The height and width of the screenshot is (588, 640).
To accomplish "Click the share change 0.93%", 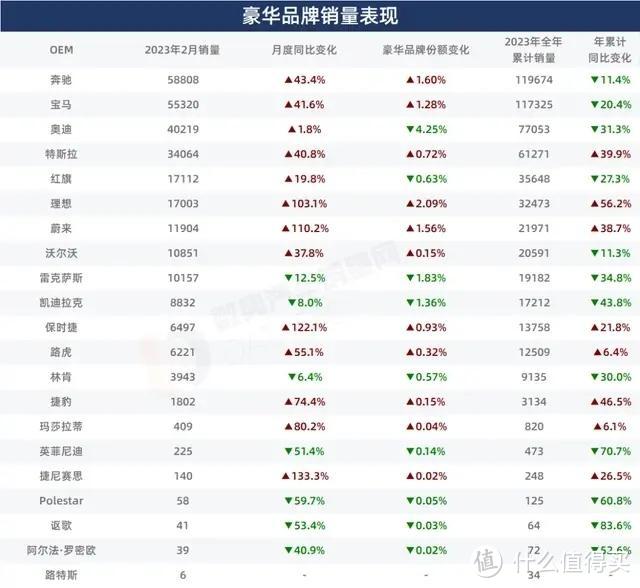I will pos(426,327).
